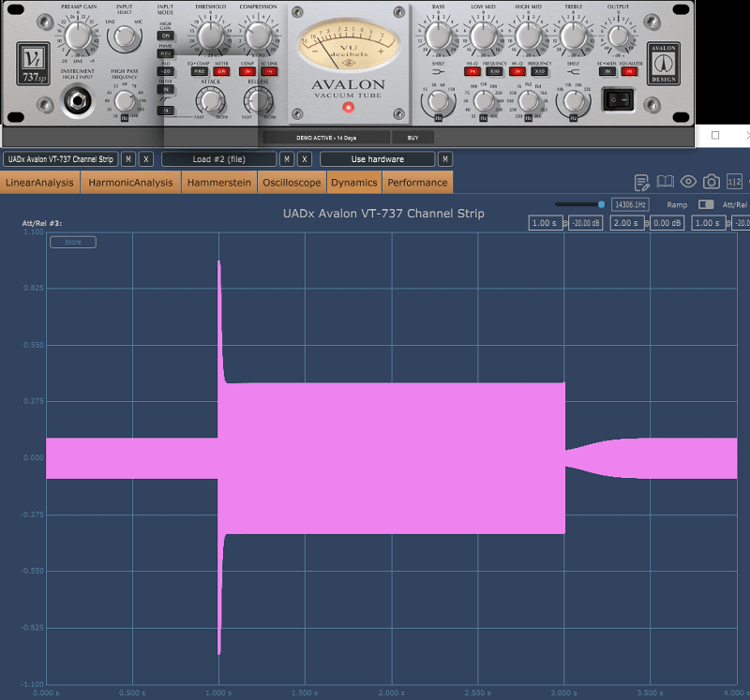Toggle the Meter GR button
Viewport: 750px width, 700px height.
[221, 72]
